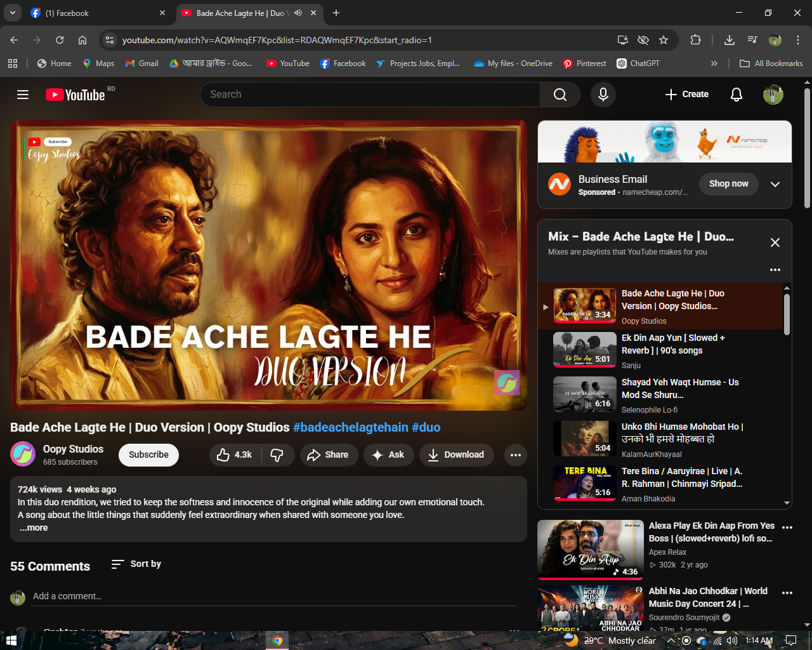Open the Oopy Studios channel avatar
Viewport: 812px width, 650px height.
[23, 454]
